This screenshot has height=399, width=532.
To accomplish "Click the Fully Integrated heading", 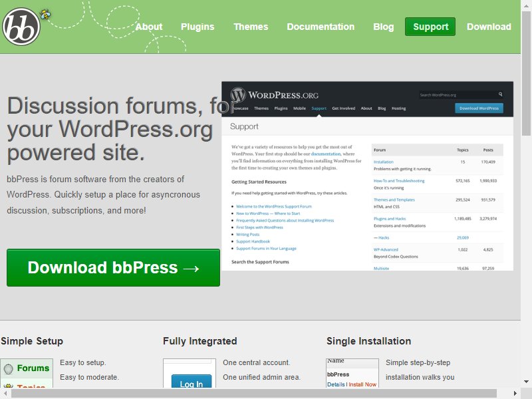I will 200,341.
